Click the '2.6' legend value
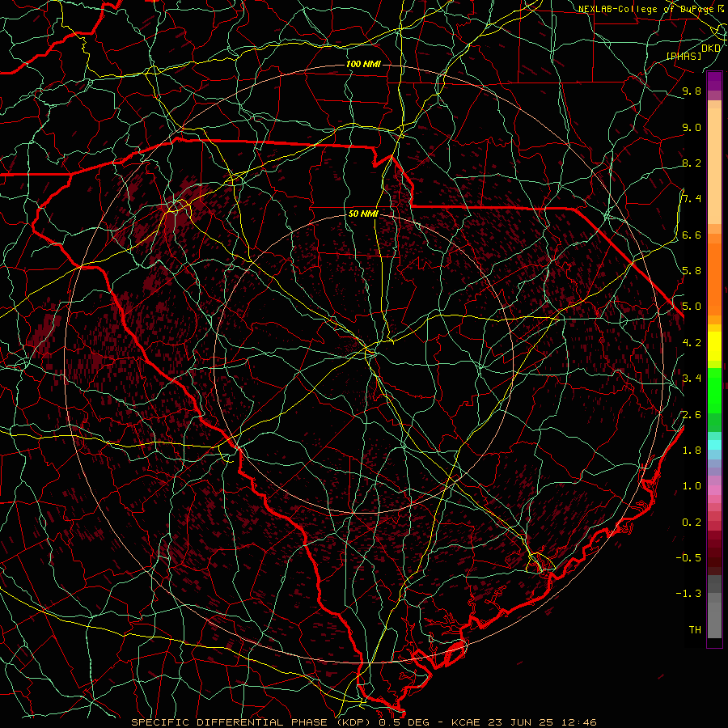The height and width of the screenshot is (728, 728). coord(692,414)
